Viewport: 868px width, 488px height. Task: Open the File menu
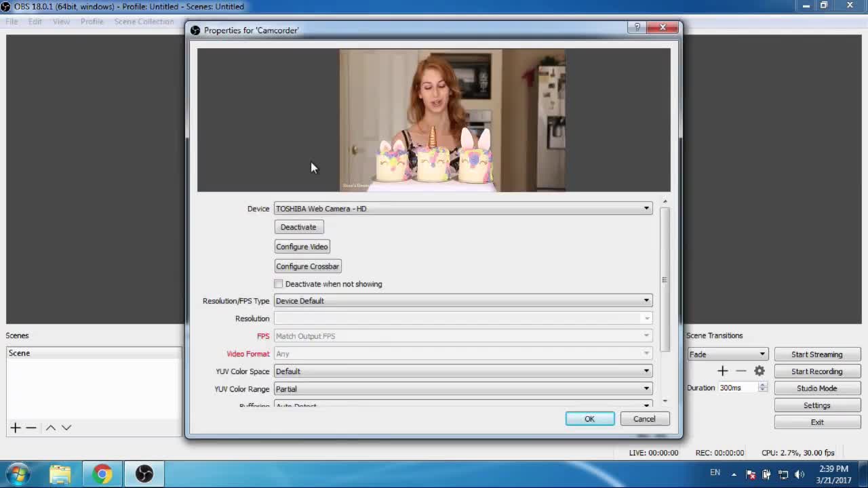(12, 22)
